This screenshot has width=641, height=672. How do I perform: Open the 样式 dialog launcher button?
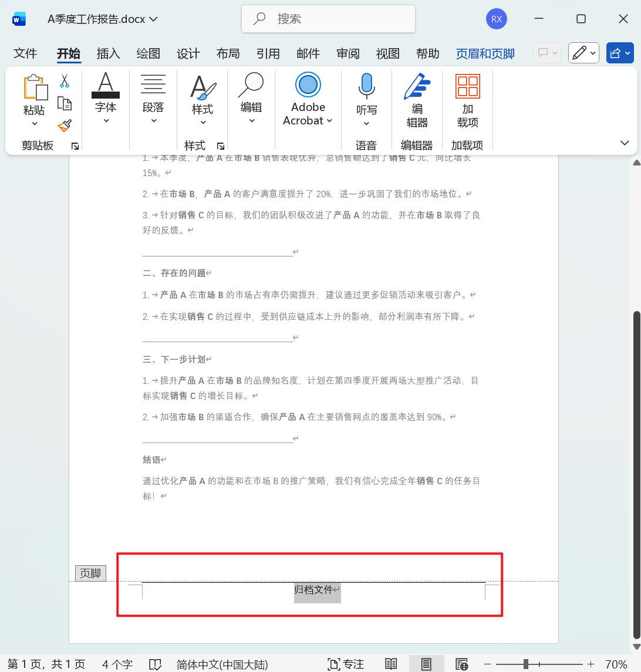coord(221,145)
